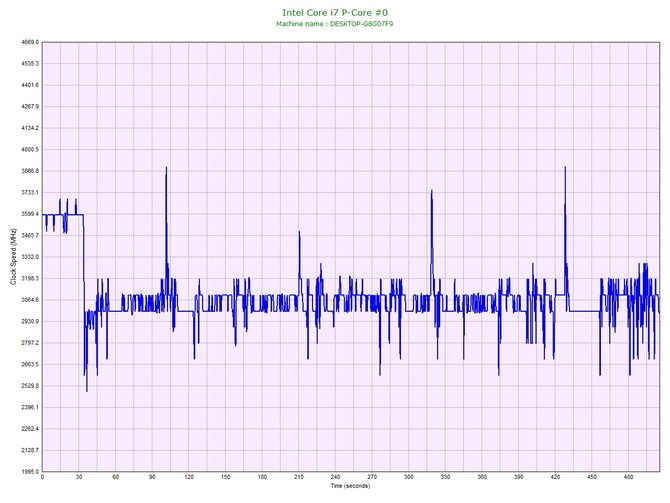Click the 3599.4 y-axis value
670x503 pixels.
(30, 214)
